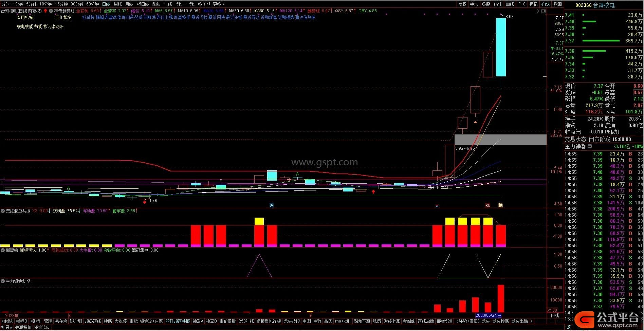
Task: Click the red arrow marker near 4.76 low
Action: click(x=145, y=202)
